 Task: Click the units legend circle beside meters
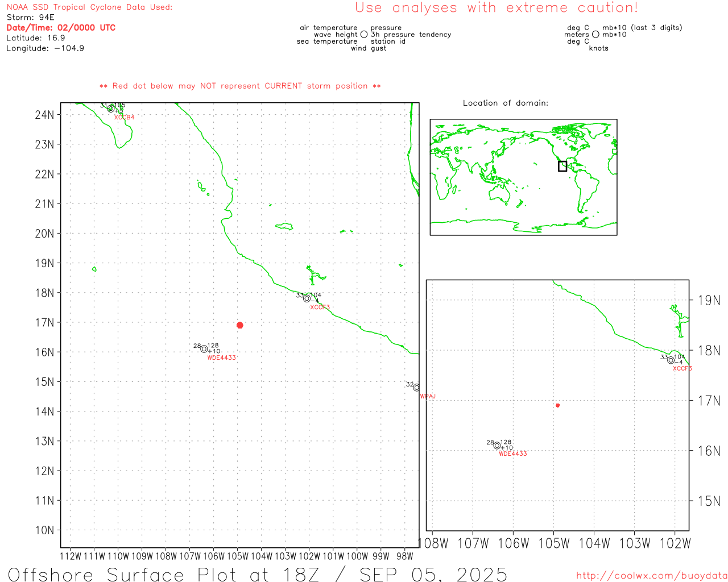coord(595,34)
